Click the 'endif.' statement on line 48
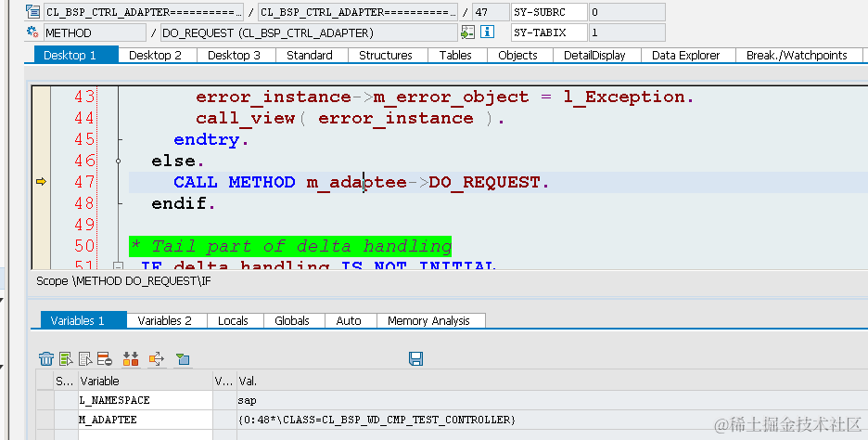868x440 pixels. point(184,203)
